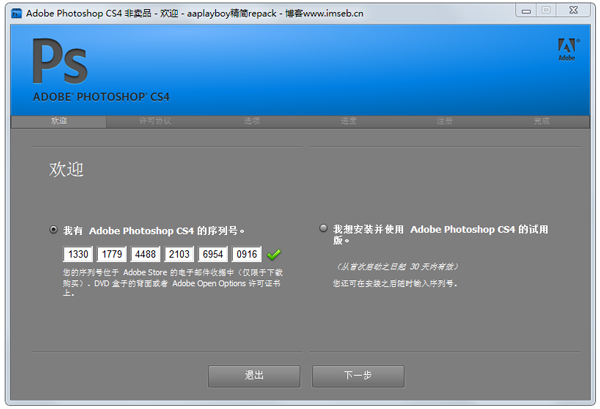Image resolution: width=600 pixels, height=409 pixels.
Task: Click the 选项 step tab
Action: pos(252,121)
